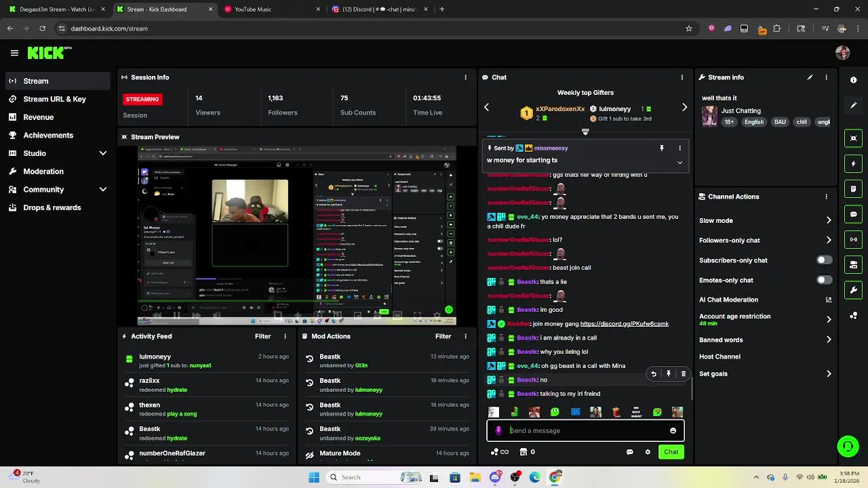The width and height of the screenshot is (868, 488).
Task: Expand Slow mode settings
Action: pyautogui.click(x=829, y=220)
